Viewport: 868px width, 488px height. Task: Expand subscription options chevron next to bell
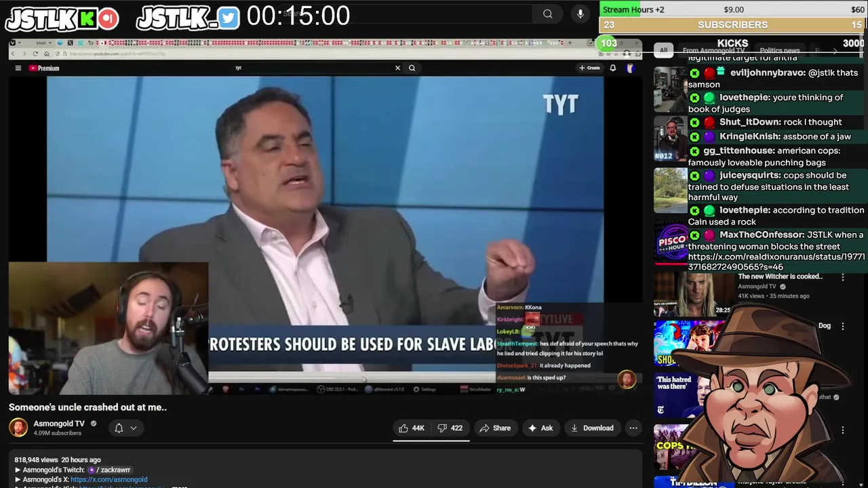click(x=134, y=428)
